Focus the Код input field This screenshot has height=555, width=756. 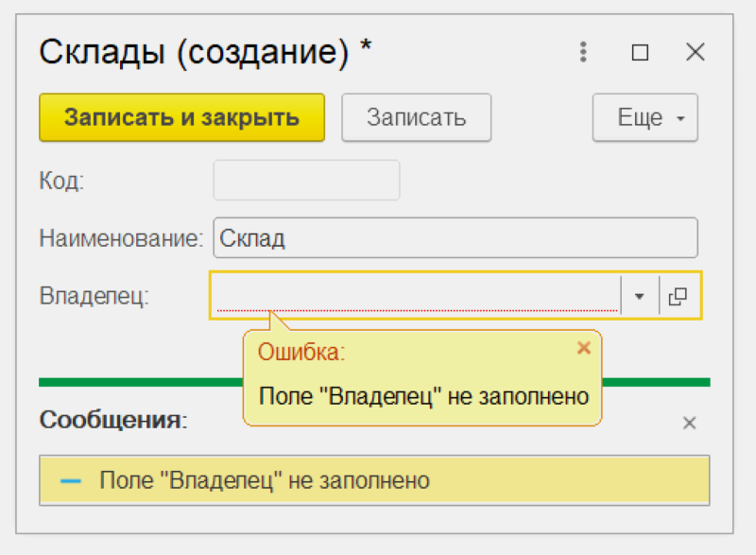[x=306, y=181]
